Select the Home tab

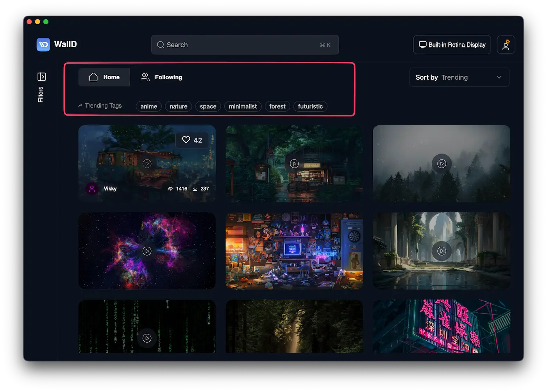click(x=104, y=77)
